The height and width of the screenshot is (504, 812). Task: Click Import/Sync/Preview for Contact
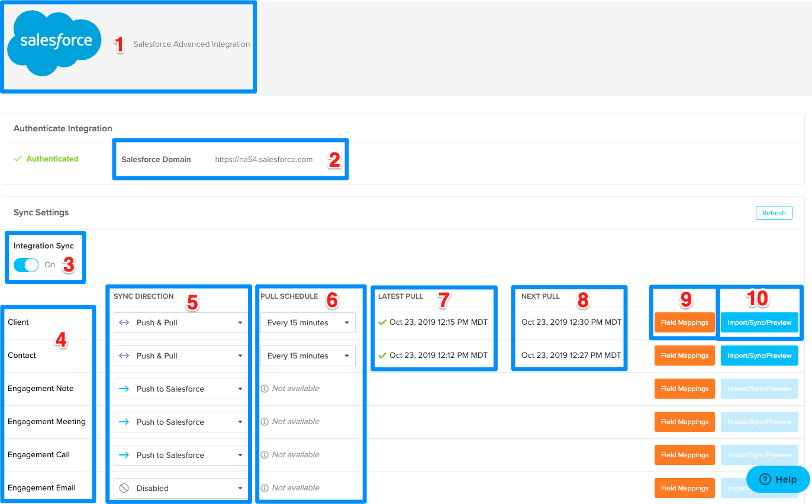click(x=759, y=356)
